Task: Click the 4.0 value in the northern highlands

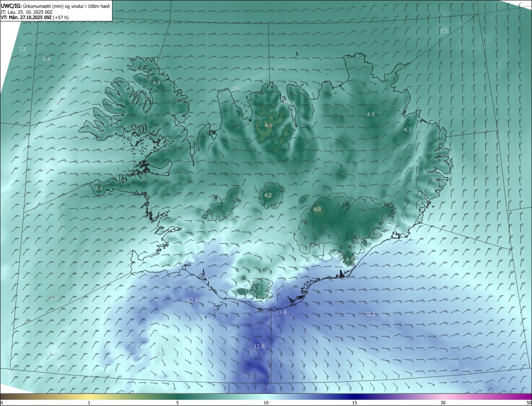Action: pyautogui.click(x=268, y=125)
